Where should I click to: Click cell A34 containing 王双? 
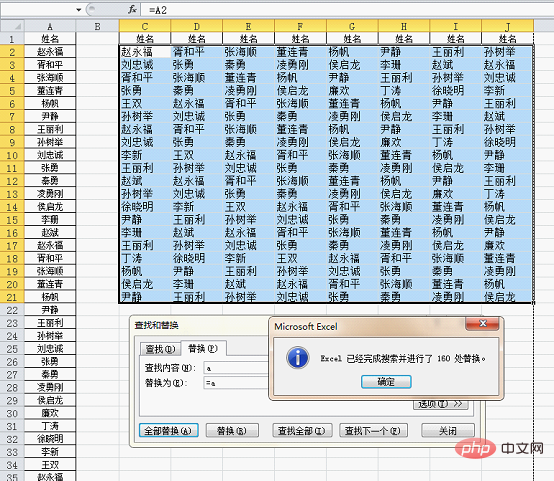click(x=50, y=465)
